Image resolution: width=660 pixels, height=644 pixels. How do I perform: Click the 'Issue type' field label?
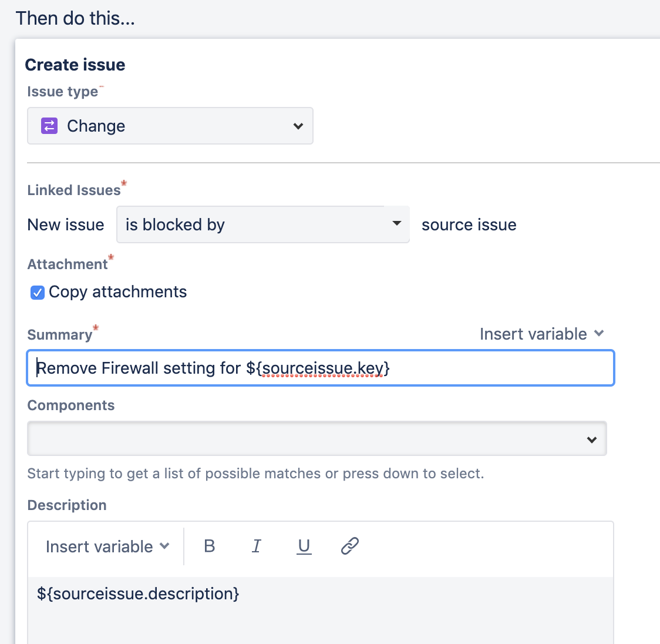[x=63, y=92]
